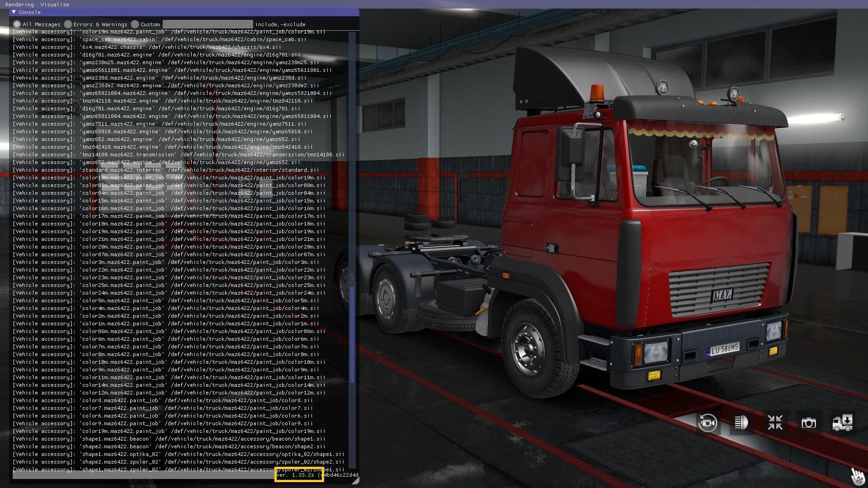Select the All Messages radio button

tap(17, 24)
